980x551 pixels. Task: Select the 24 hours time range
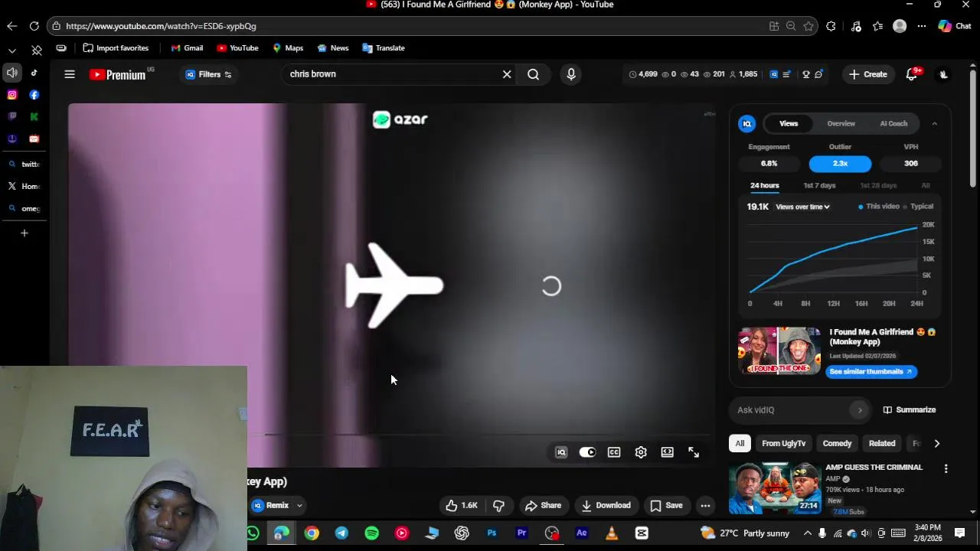tap(764, 185)
